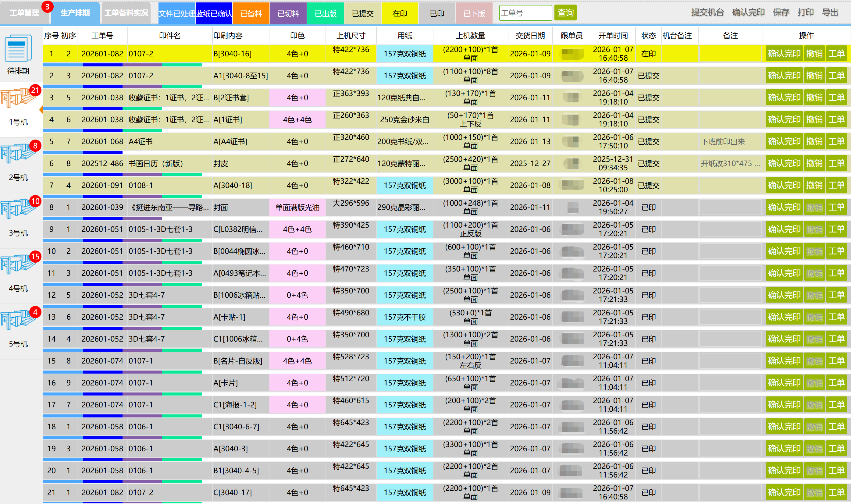Select the 1号机 press icon

point(18,99)
